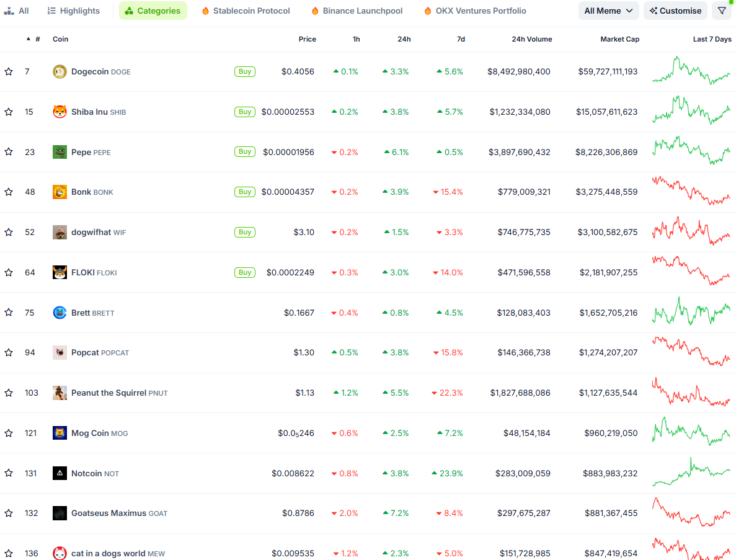Click the Customise button

point(676,11)
